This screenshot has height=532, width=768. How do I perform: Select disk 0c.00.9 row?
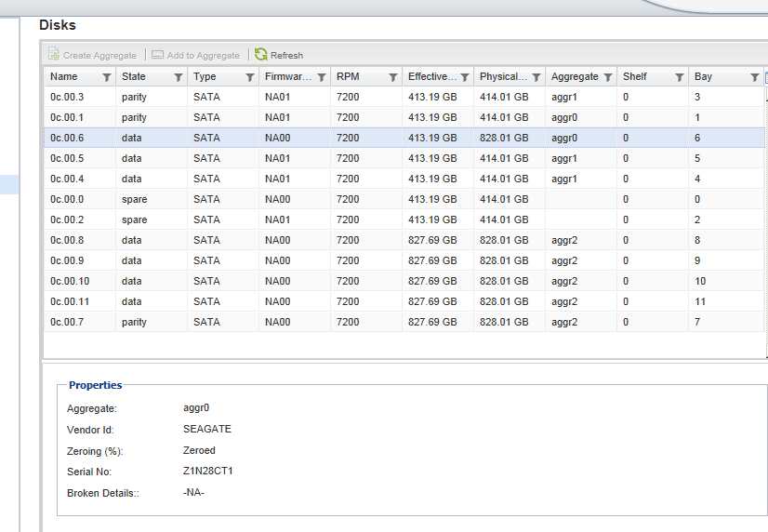coord(404,260)
